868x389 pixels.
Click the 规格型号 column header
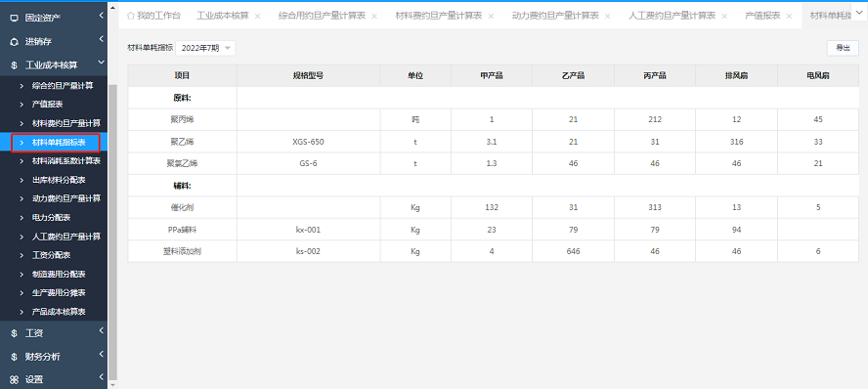(308, 76)
